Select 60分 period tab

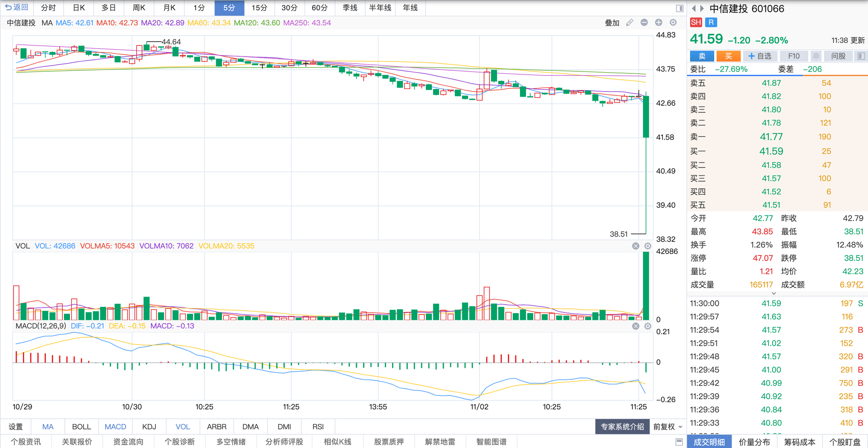[x=320, y=8]
